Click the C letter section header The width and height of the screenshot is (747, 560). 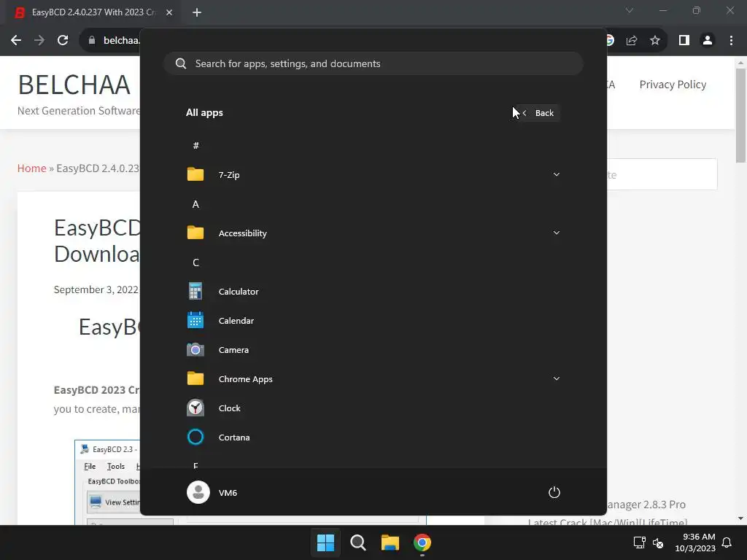point(196,262)
